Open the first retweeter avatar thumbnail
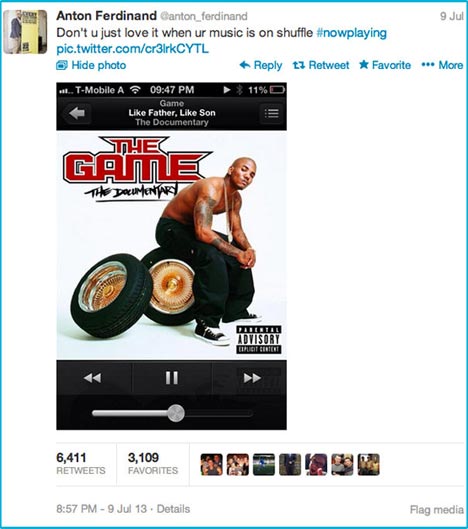 tap(211, 465)
